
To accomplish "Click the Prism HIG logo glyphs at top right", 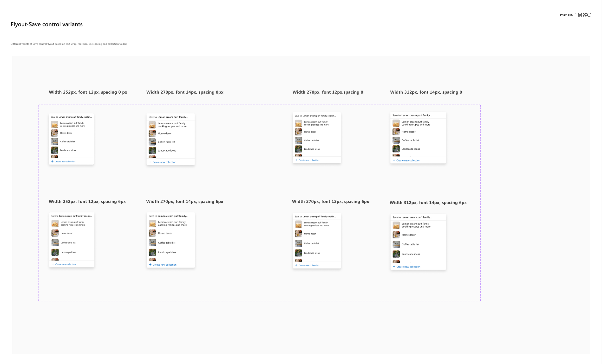I will click(x=584, y=15).
